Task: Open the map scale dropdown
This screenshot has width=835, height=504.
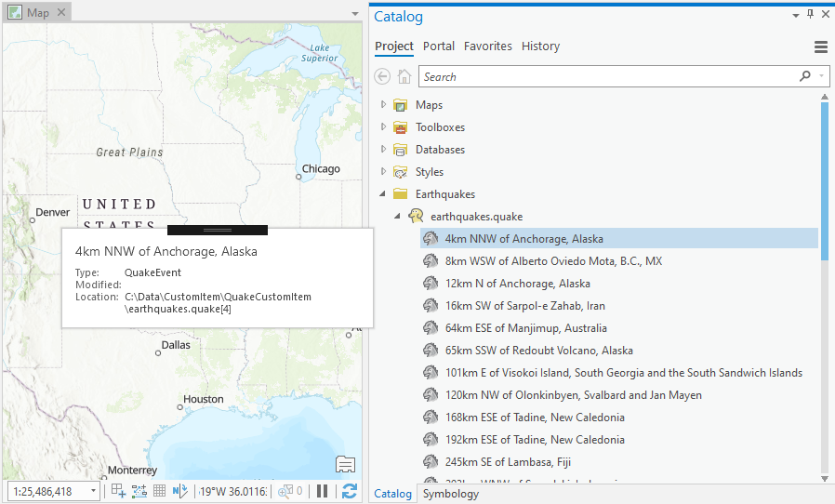Action: point(93,491)
